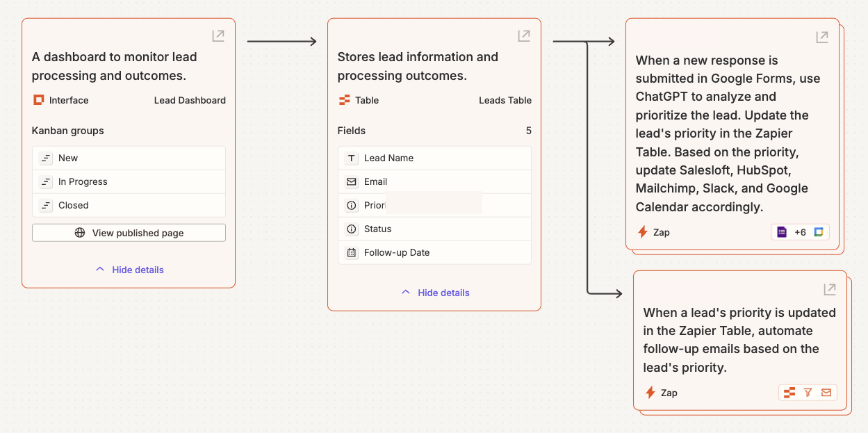Click the kanban icon beside In Progress
Image resolution: width=868 pixels, height=433 pixels.
45,181
